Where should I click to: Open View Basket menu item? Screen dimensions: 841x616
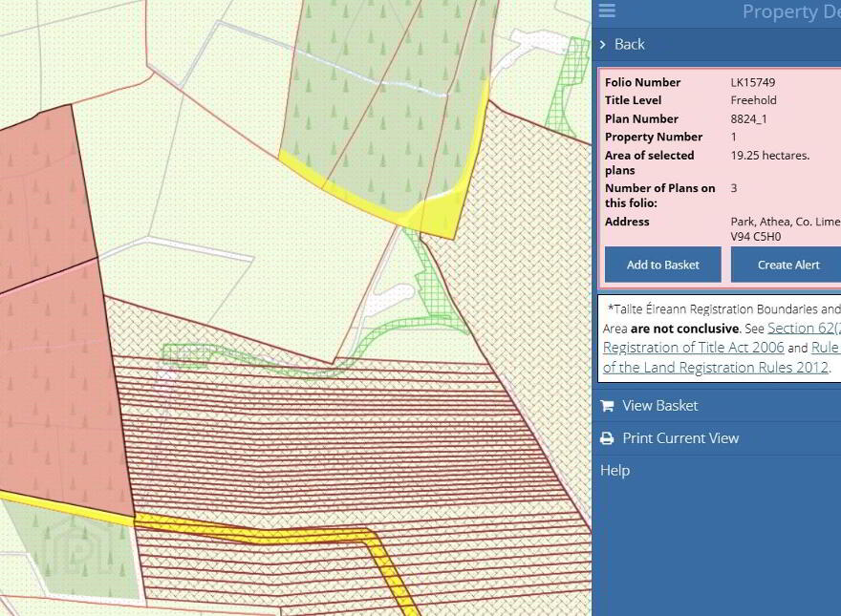[660, 406]
